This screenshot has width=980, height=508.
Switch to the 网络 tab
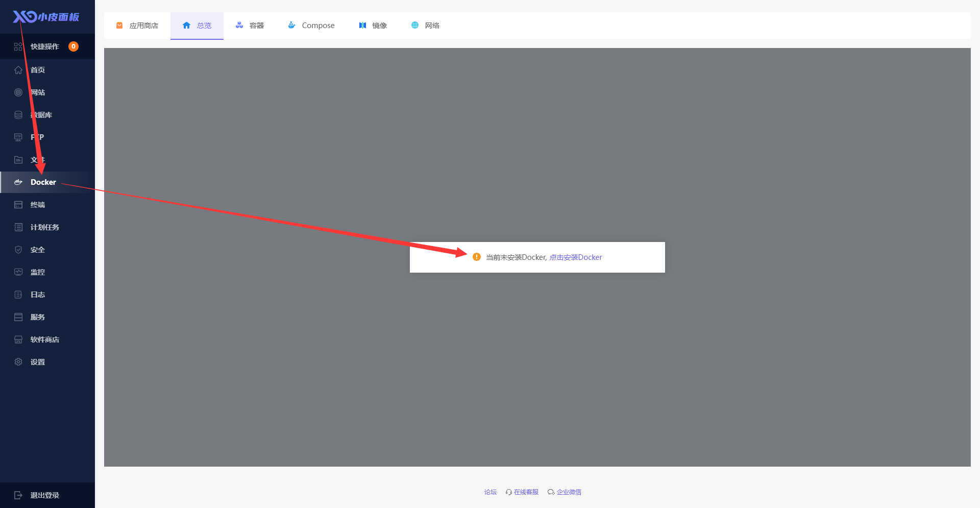426,26
